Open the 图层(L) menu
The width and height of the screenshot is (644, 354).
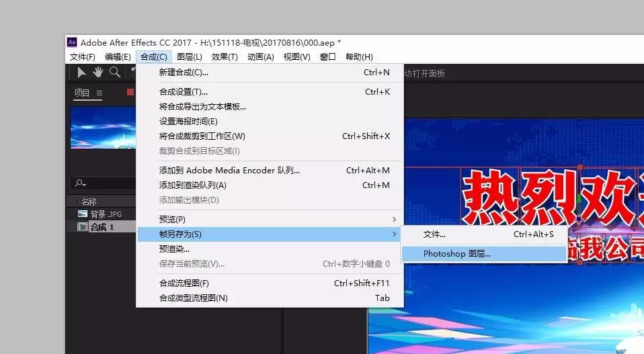[x=190, y=57]
